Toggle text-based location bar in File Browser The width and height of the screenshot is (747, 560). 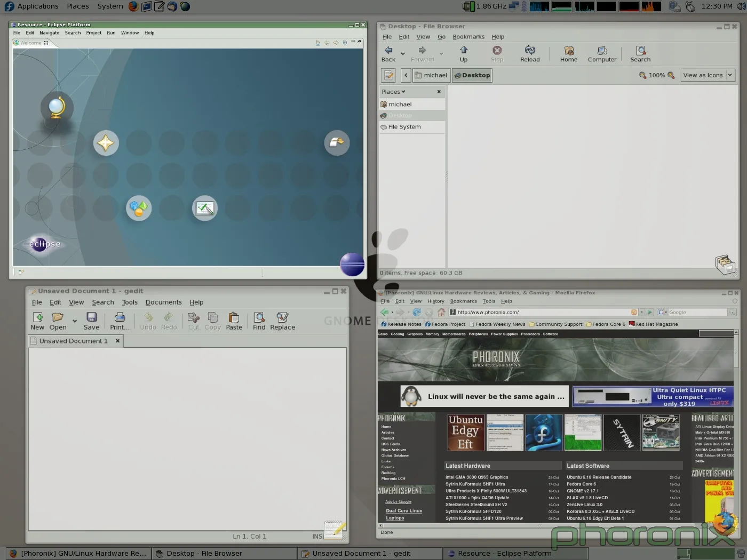(388, 75)
